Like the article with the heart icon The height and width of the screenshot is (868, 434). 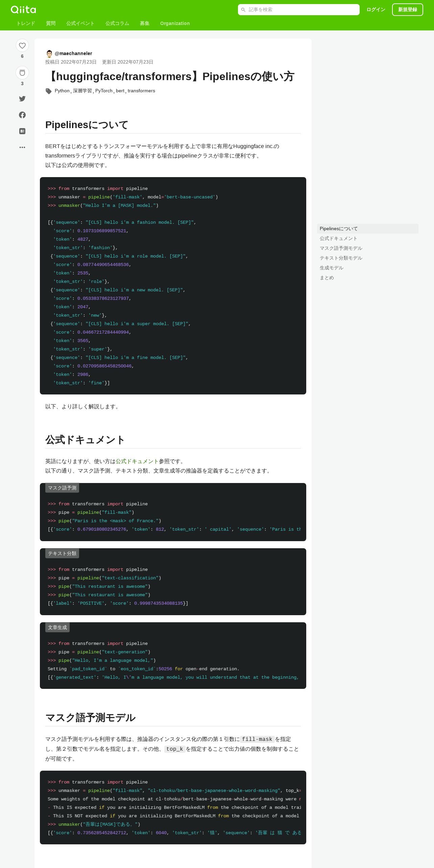coord(22,46)
